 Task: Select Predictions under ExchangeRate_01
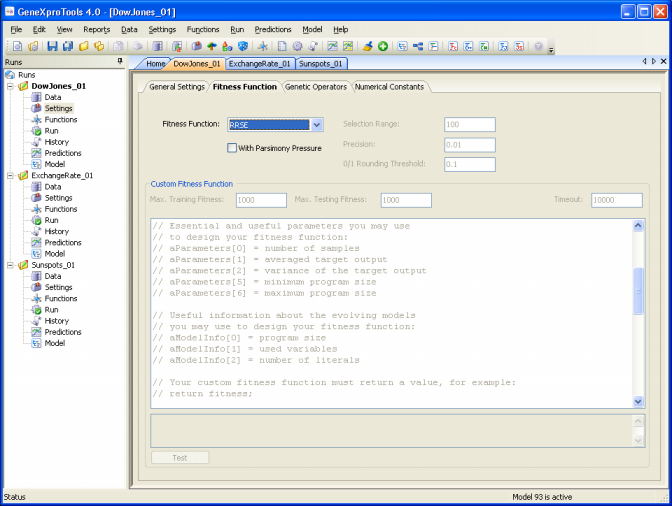63,243
